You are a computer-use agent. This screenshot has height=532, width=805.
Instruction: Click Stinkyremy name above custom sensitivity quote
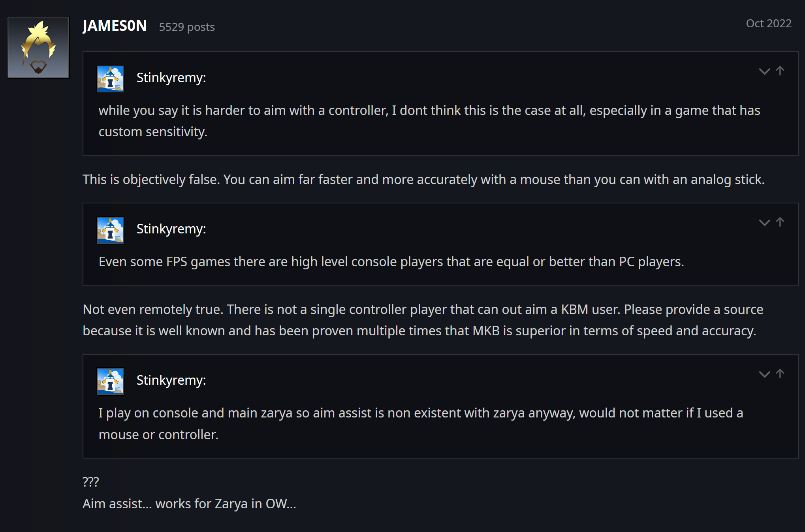171,78
